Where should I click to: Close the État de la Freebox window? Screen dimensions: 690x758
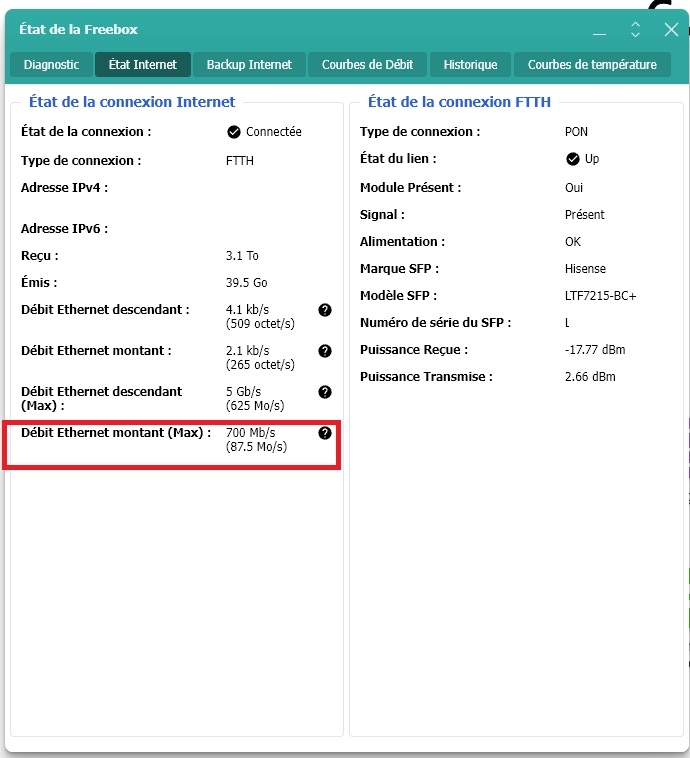click(671, 30)
